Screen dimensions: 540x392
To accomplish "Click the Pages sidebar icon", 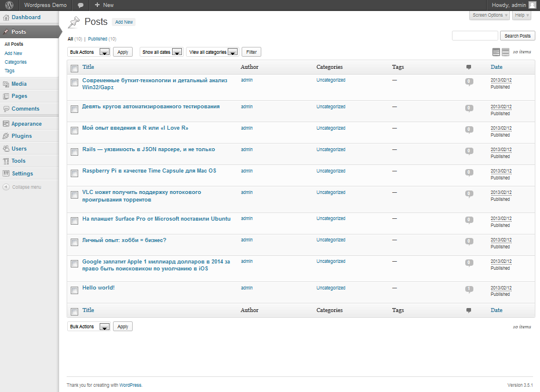I will pos(6,96).
